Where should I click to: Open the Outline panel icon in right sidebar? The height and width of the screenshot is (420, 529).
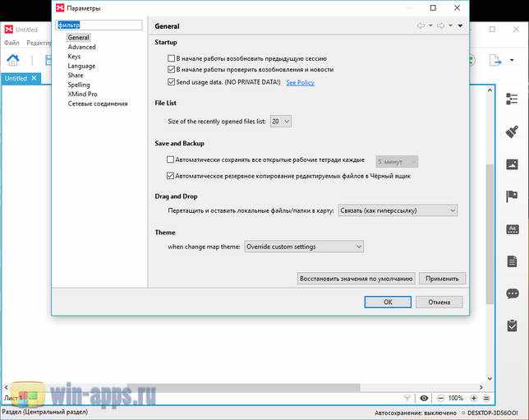(x=512, y=99)
